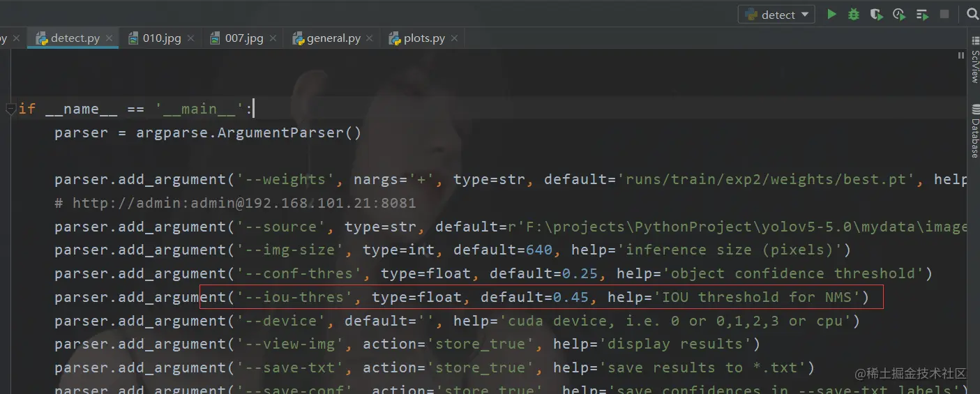Click the gray Stop button
980x394 pixels.
point(944,14)
